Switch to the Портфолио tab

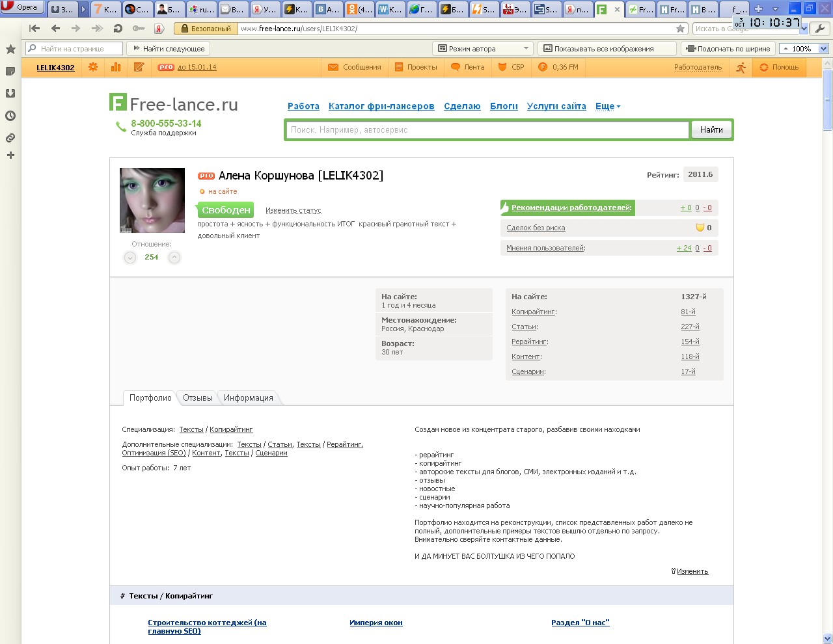click(x=150, y=398)
